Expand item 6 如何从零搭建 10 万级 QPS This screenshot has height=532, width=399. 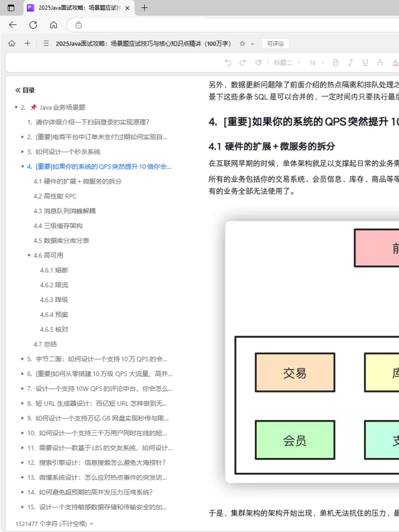pos(23,374)
